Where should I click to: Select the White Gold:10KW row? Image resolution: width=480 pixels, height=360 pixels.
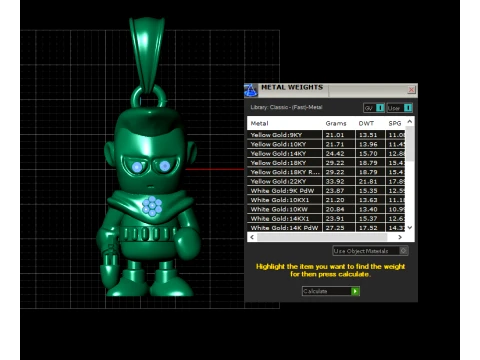[326, 209]
